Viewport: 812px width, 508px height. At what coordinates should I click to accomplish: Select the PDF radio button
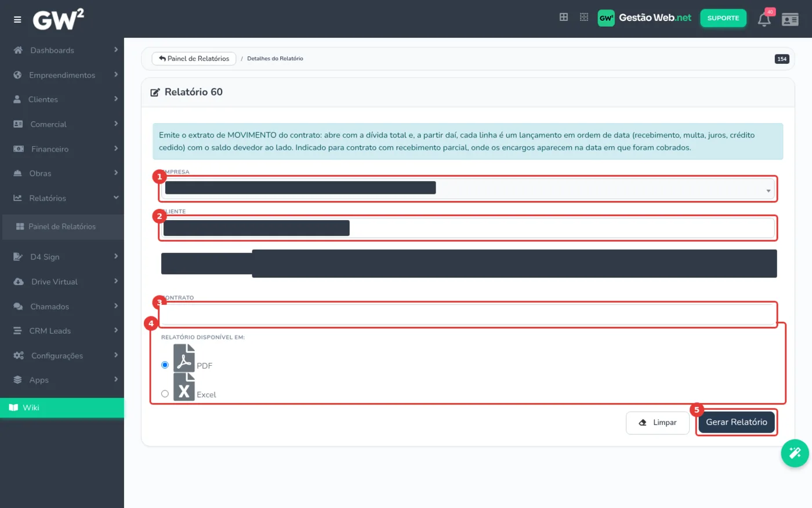165,365
